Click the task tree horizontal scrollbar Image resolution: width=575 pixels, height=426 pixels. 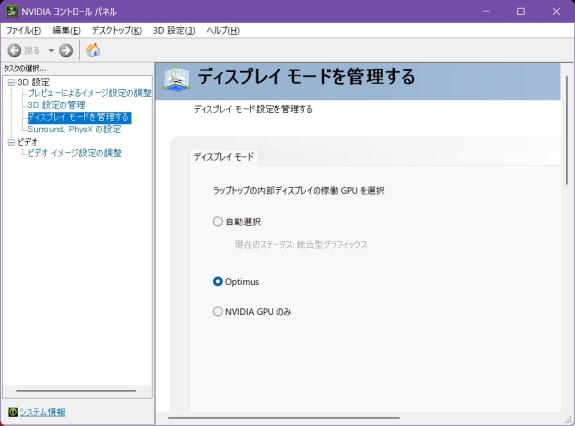pos(76,391)
